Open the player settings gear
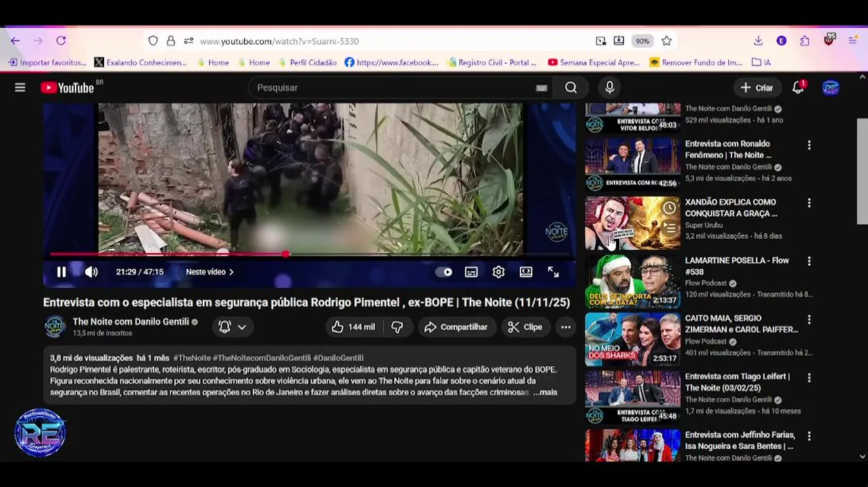 coord(498,272)
